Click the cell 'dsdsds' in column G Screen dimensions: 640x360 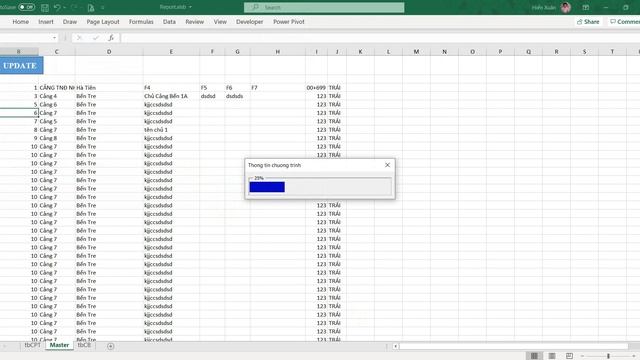pyautogui.click(x=237, y=96)
